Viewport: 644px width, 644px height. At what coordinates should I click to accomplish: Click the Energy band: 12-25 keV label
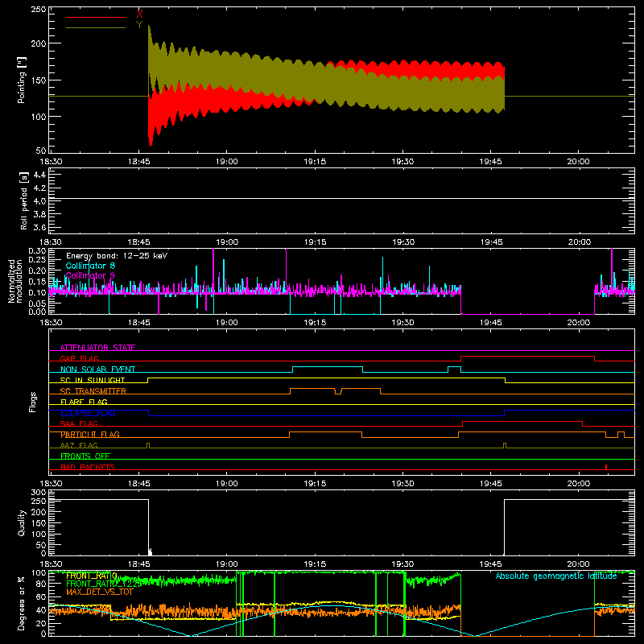pyautogui.click(x=117, y=256)
